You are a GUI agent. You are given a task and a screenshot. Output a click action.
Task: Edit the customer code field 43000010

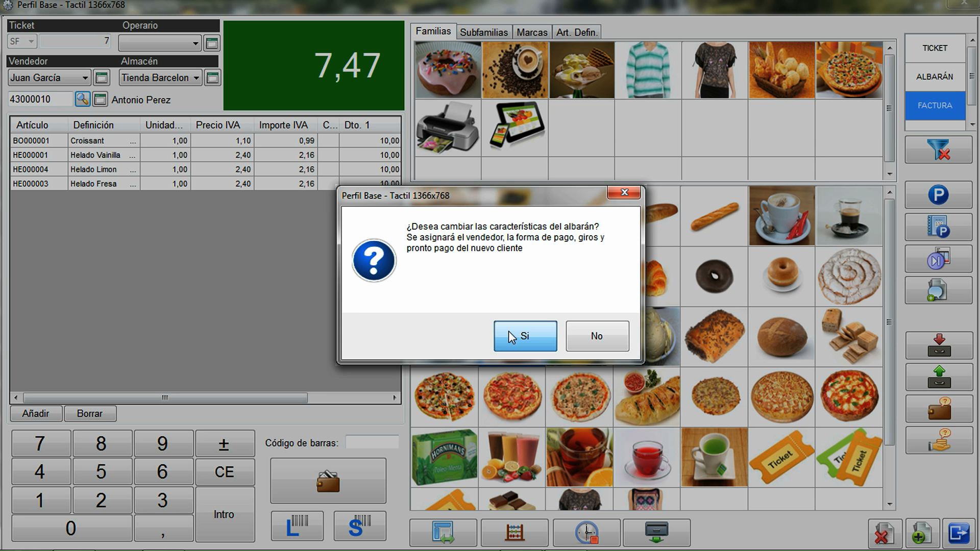click(x=40, y=99)
